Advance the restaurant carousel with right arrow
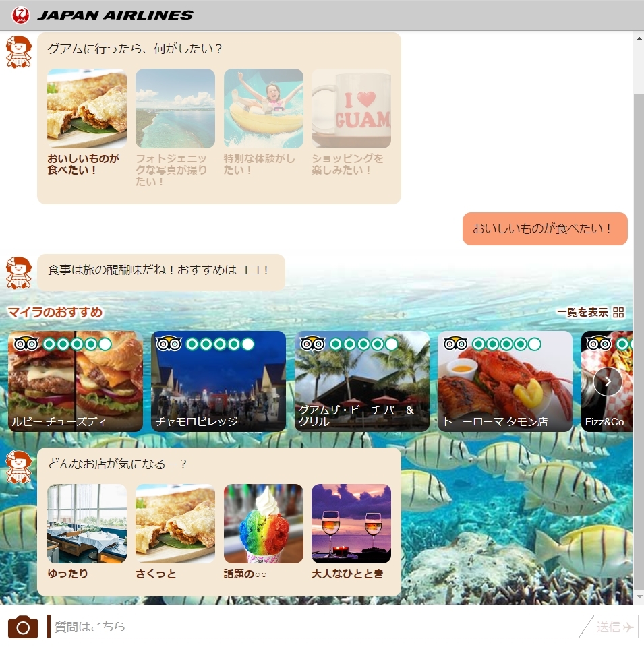Image resolution: width=644 pixels, height=647 pixels. (608, 381)
